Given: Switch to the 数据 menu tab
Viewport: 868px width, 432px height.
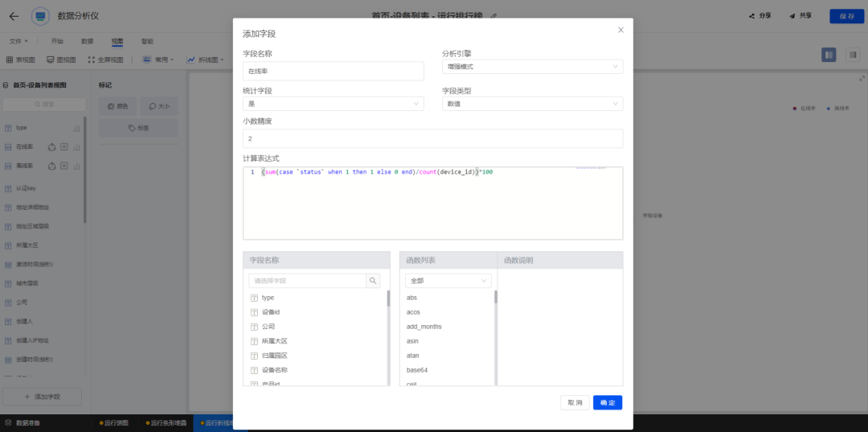Looking at the screenshot, I should click(87, 41).
